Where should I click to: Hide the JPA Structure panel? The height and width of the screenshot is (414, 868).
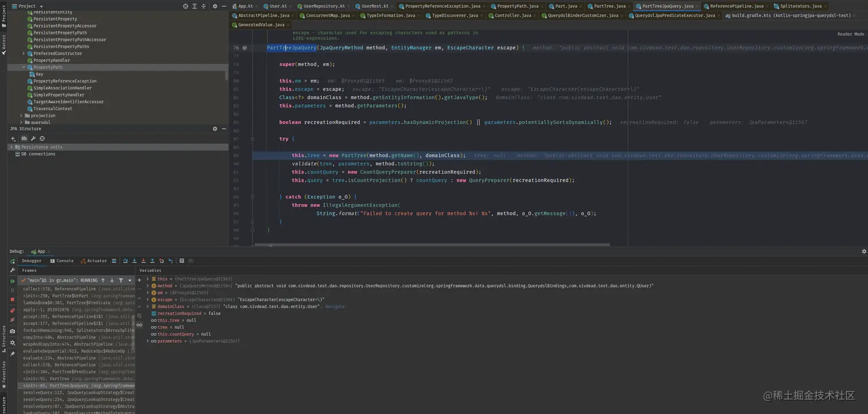coord(223,129)
